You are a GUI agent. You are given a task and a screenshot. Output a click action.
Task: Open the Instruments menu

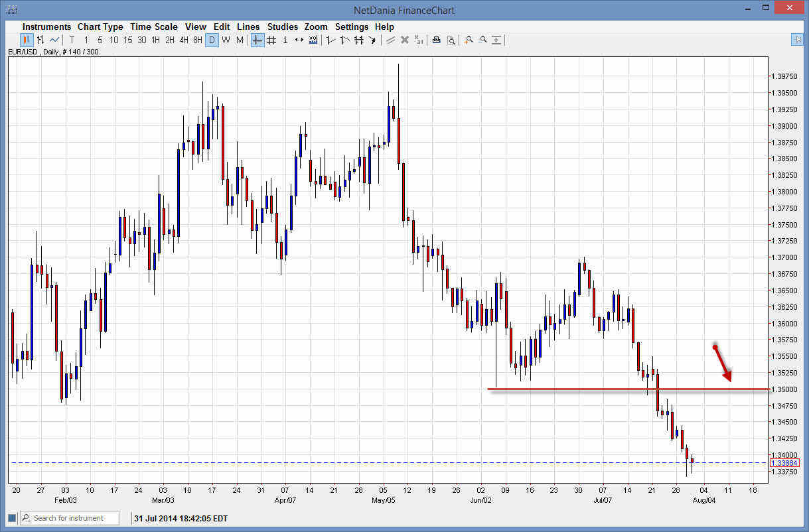(x=46, y=27)
